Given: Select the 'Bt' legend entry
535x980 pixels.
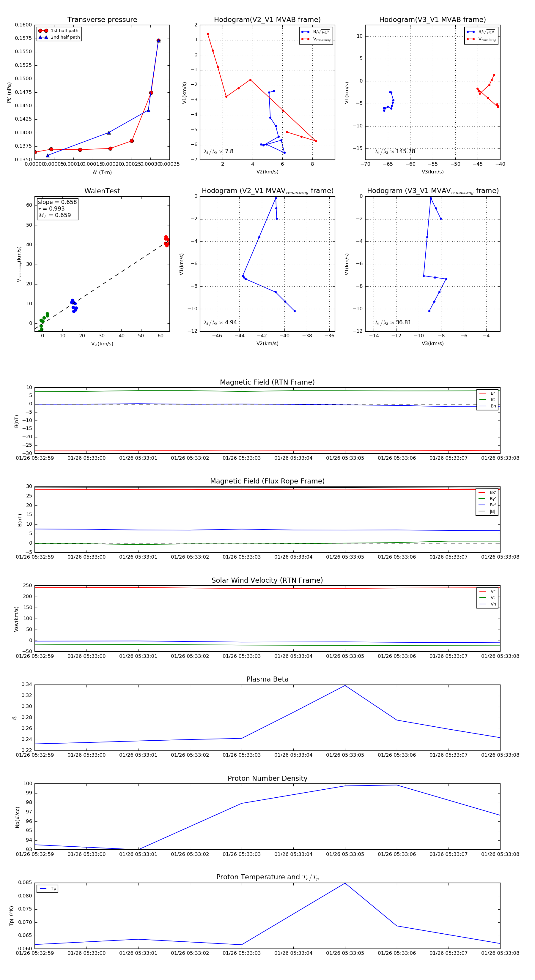Looking at the screenshot, I should pyautogui.click(x=487, y=399).
